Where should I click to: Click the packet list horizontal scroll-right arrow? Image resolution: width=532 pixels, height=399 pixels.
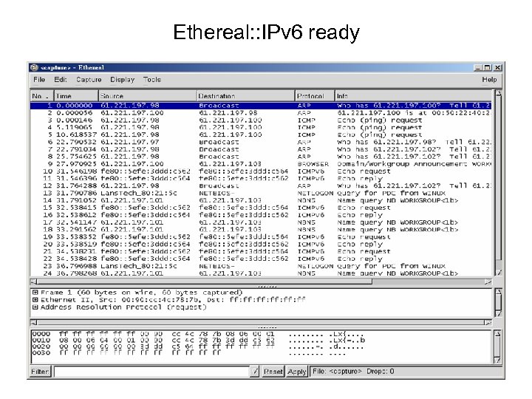tap(488, 282)
